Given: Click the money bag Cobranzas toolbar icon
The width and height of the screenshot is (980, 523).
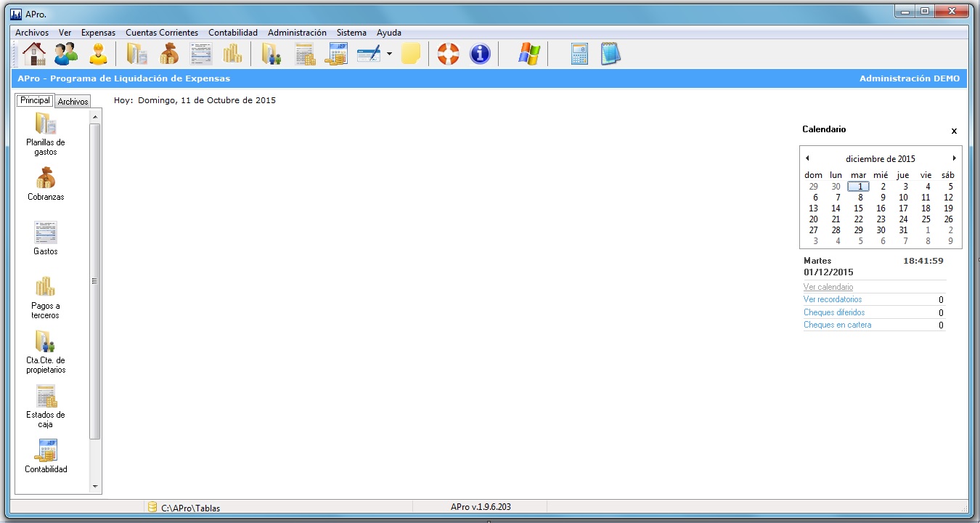Looking at the screenshot, I should (168, 54).
